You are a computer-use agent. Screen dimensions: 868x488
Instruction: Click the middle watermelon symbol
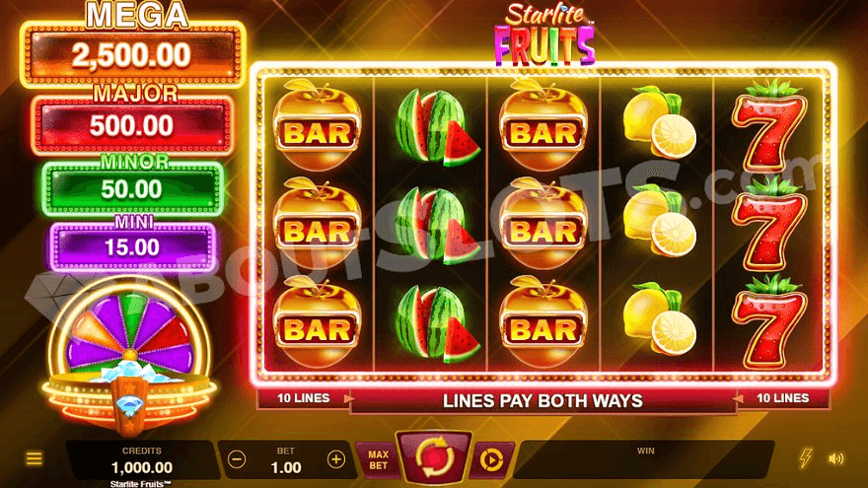[437, 225]
